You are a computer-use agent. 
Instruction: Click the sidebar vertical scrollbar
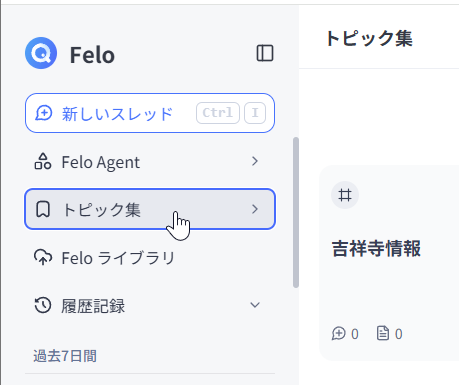[x=296, y=212]
